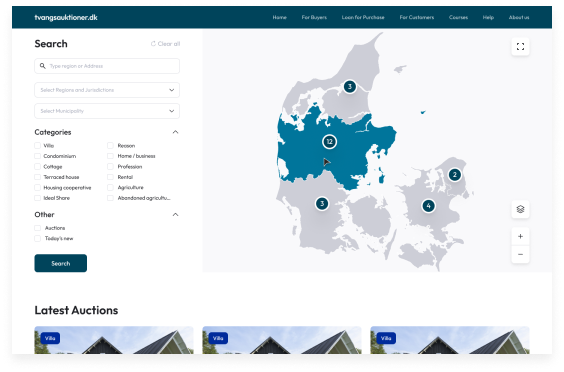The height and width of the screenshot is (372, 564).
Task: Open Loan for Purchase page
Action: pos(363,17)
